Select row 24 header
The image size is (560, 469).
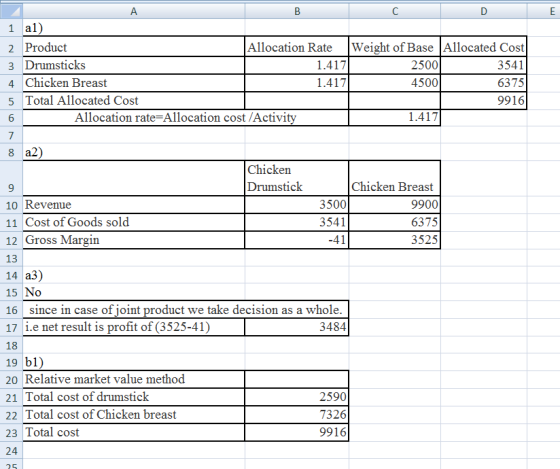coord(11,450)
